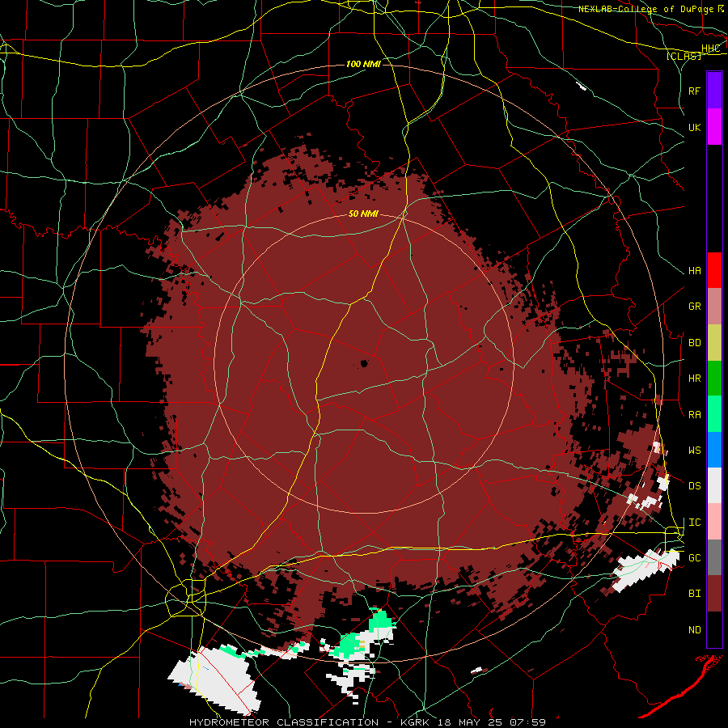
Task: Click the purple RF legend color swatch
Action: pyautogui.click(x=714, y=91)
